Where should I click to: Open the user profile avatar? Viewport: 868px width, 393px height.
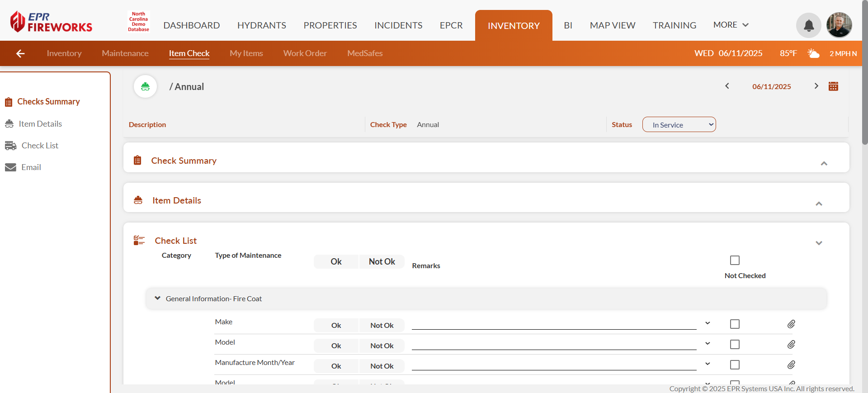coord(839,25)
